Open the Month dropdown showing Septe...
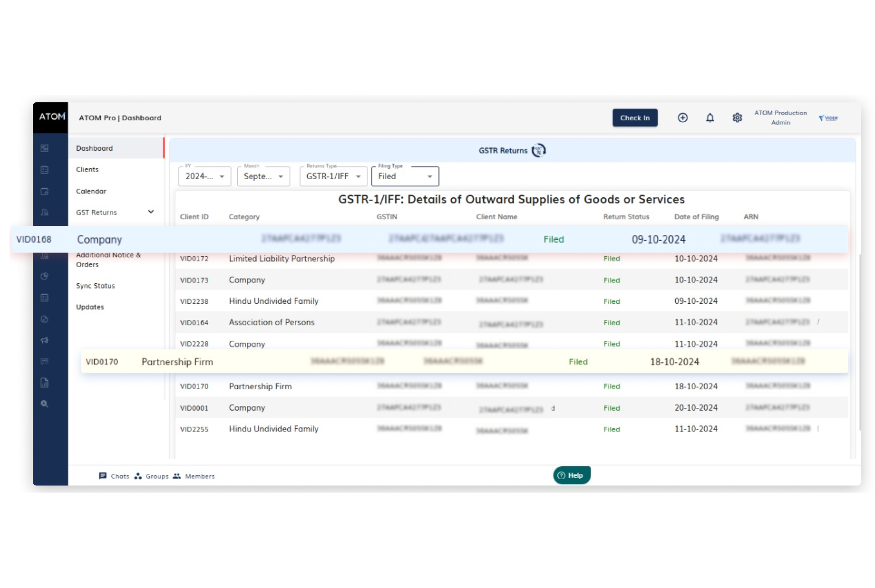The image size is (875, 588). tap(263, 176)
